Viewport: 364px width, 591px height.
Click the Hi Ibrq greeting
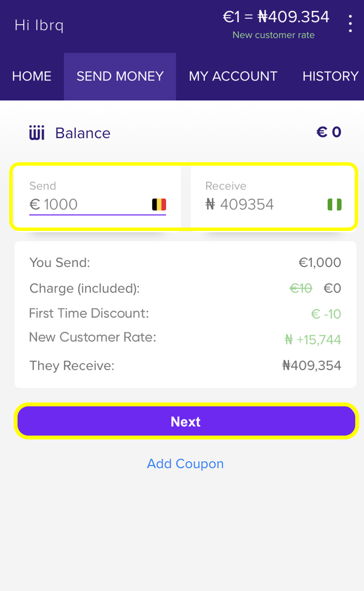tap(39, 25)
